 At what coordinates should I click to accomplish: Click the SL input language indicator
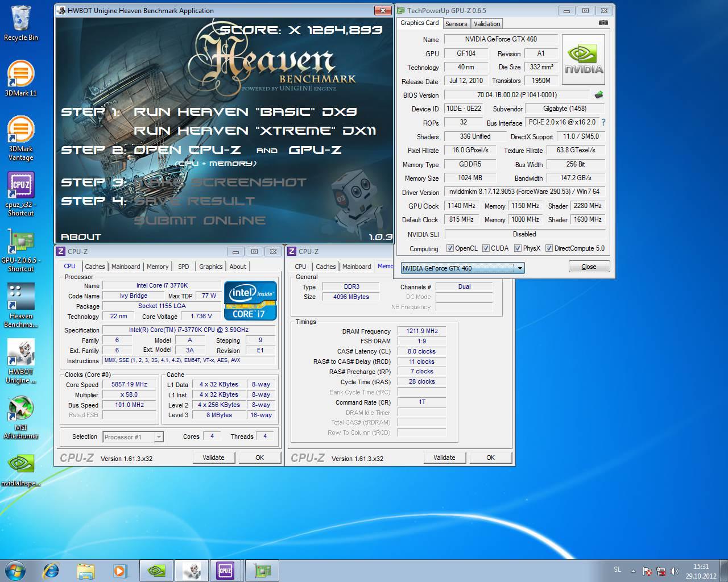click(618, 569)
